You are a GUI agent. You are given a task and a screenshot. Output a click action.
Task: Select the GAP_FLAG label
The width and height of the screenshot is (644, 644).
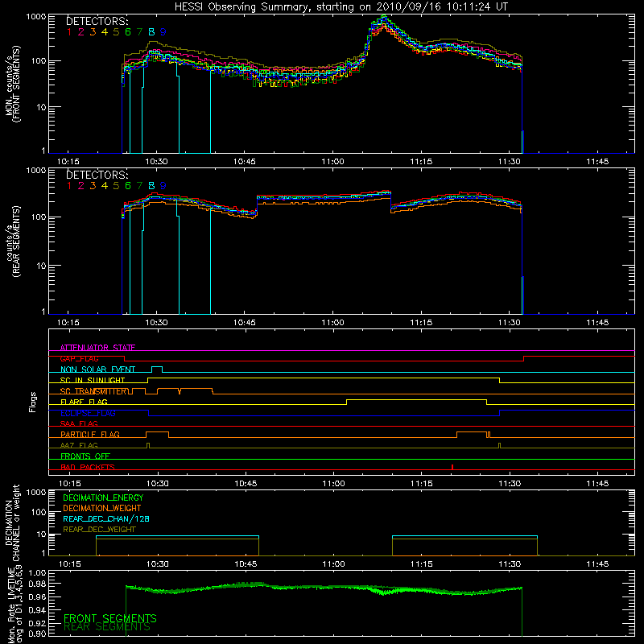(x=80, y=358)
